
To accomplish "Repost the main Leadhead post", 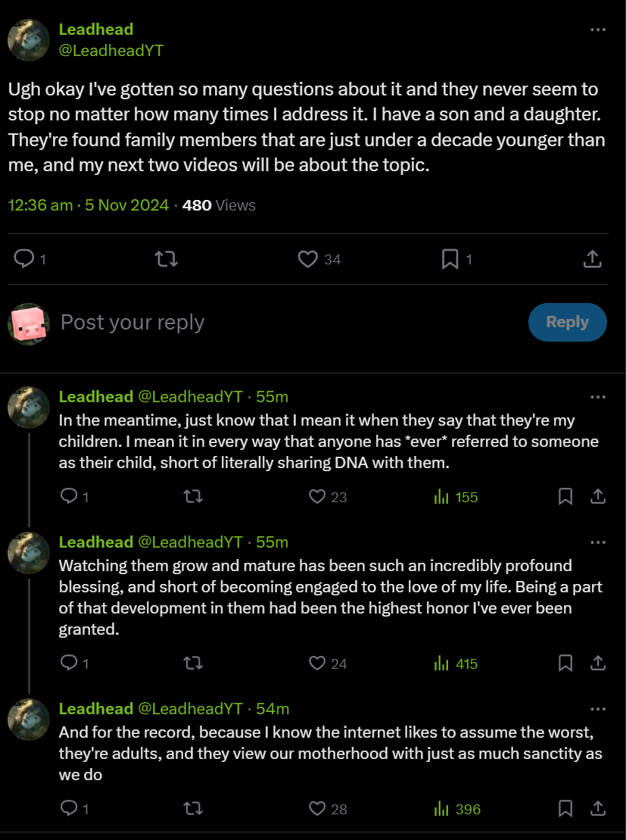I will (166, 260).
